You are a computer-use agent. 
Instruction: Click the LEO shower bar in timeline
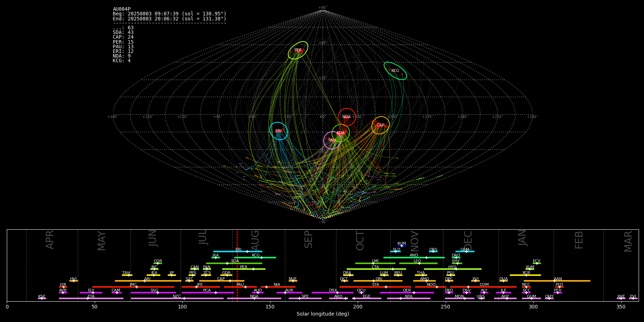(418, 263)
